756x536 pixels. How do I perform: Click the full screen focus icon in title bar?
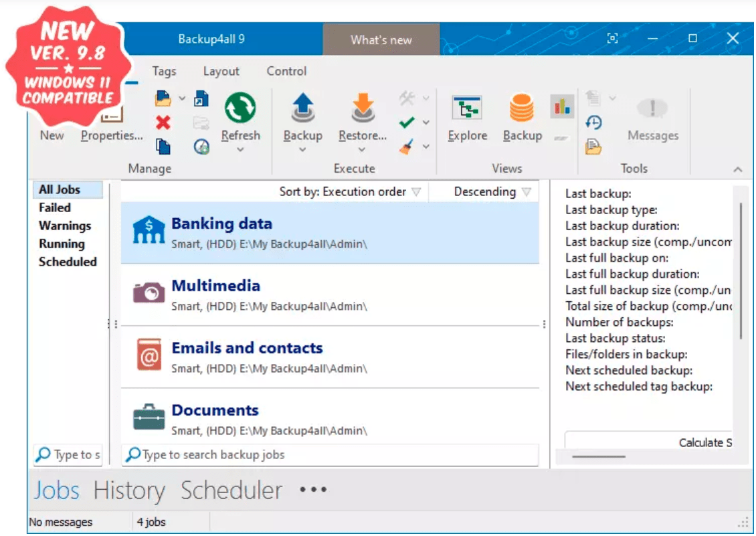click(612, 38)
